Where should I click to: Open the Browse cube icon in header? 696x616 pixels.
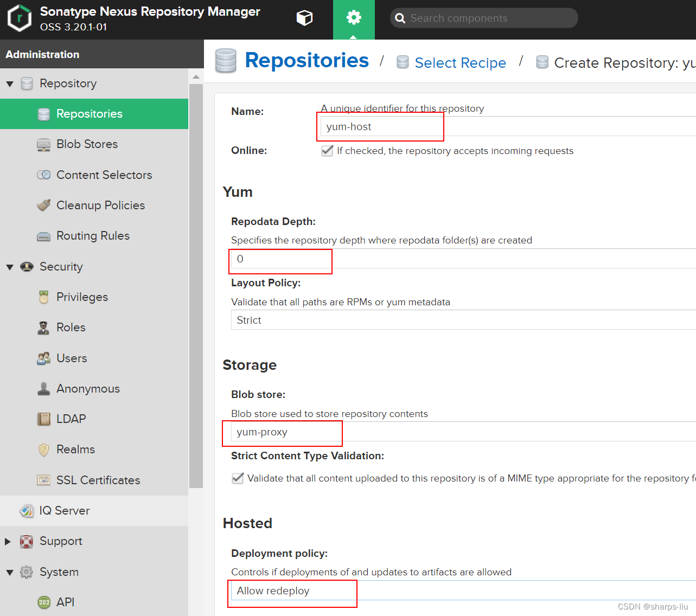[304, 18]
